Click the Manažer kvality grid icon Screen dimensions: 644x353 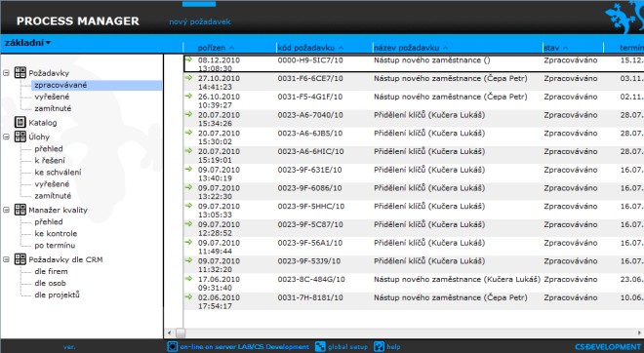(20, 210)
